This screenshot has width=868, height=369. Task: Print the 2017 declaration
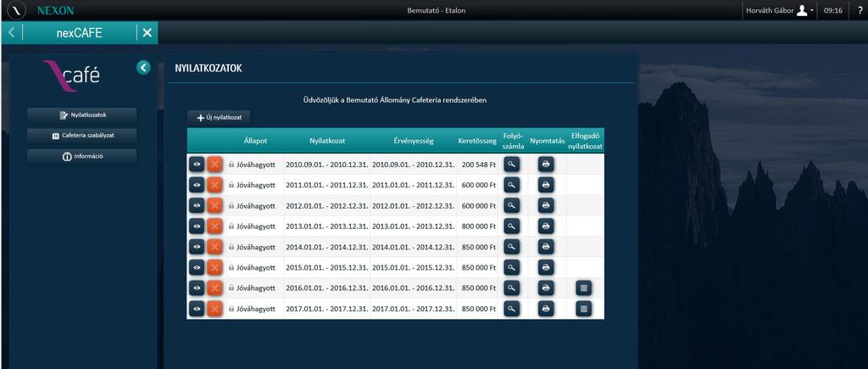coord(546,309)
